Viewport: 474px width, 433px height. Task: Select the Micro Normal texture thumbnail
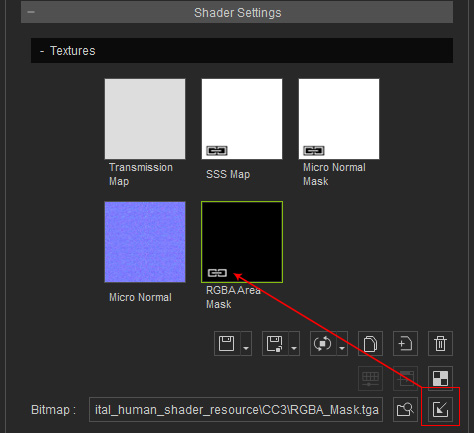pyautogui.click(x=145, y=242)
